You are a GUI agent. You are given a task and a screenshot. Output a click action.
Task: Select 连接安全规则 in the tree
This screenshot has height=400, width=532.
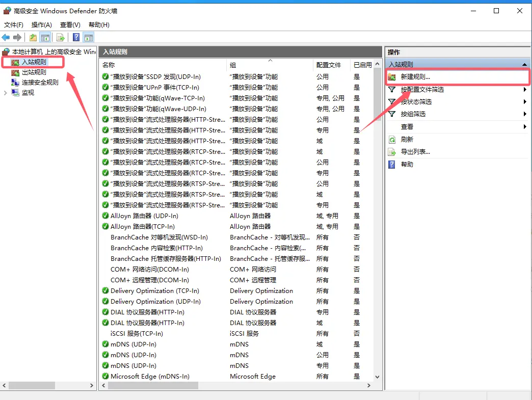coord(40,83)
